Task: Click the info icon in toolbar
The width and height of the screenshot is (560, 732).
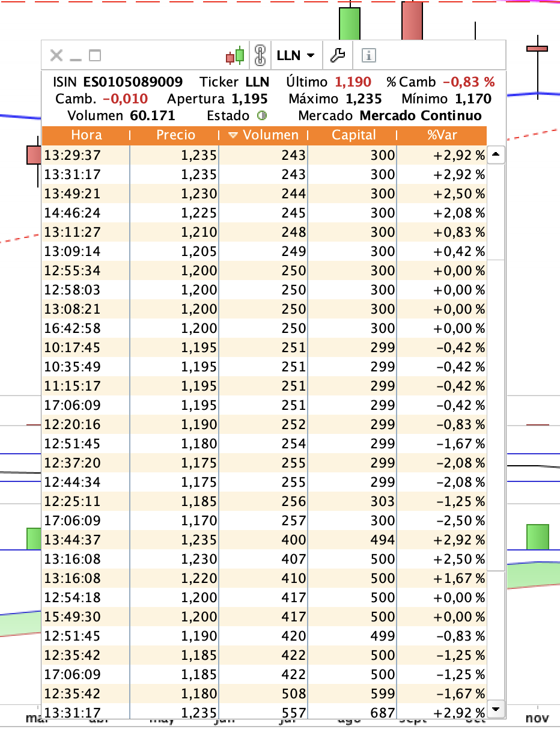Action: coord(368,56)
